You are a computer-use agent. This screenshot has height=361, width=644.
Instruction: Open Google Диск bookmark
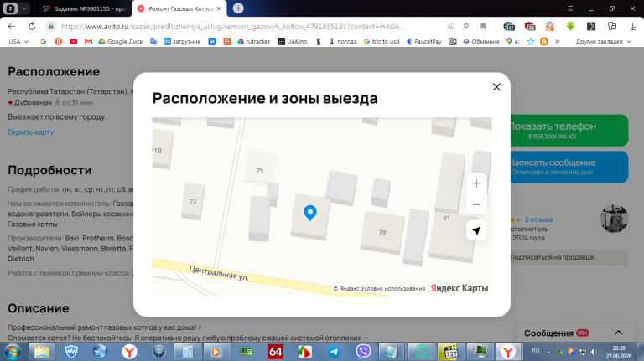point(121,41)
